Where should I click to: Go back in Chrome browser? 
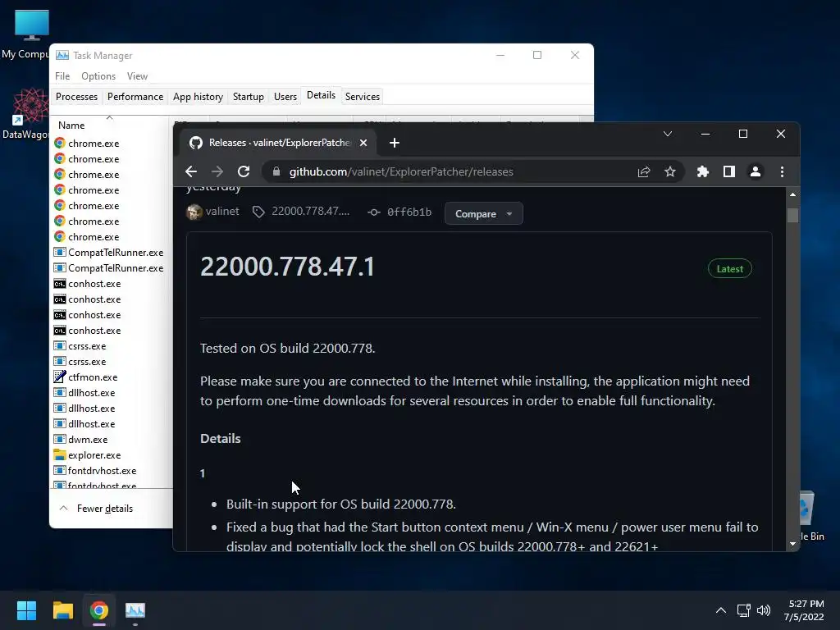coord(191,171)
